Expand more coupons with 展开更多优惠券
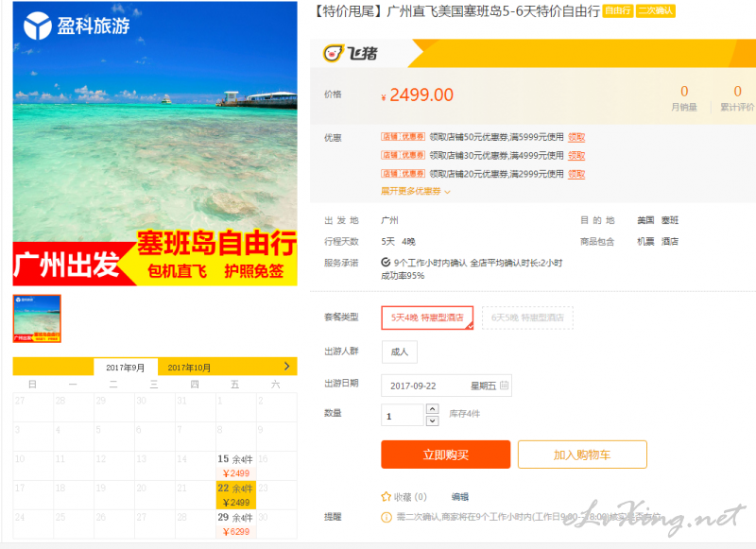This screenshot has height=549, width=756. (415, 192)
